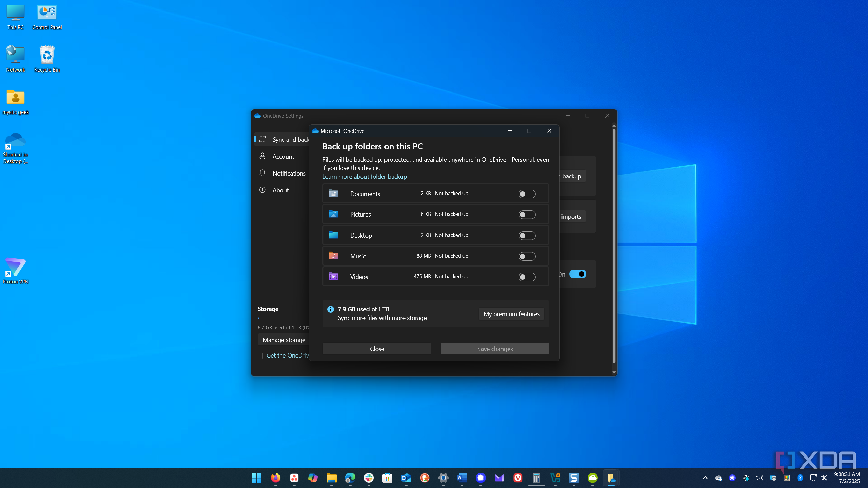Image resolution: width=868 pixels, height=488 pixels.
Task: Click the Videos folder icon in list
Action: tap(333, 276)
